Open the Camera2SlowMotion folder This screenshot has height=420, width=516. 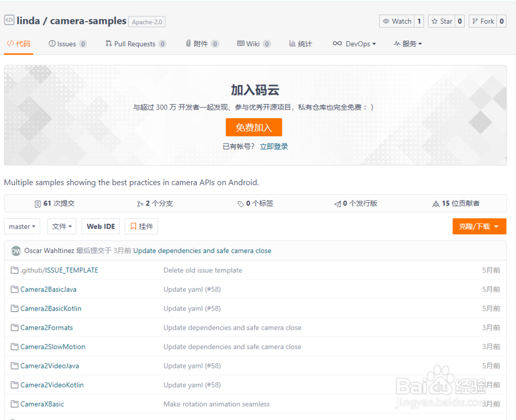53,347
